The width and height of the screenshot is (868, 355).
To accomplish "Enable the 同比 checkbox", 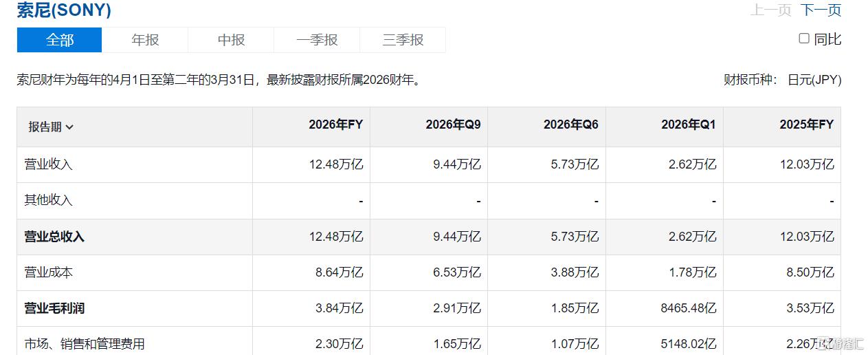I will (x=804, y=39).
